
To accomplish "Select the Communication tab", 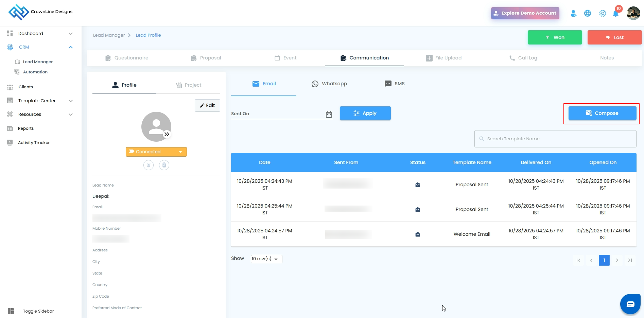I will click(x=364, y=58).
